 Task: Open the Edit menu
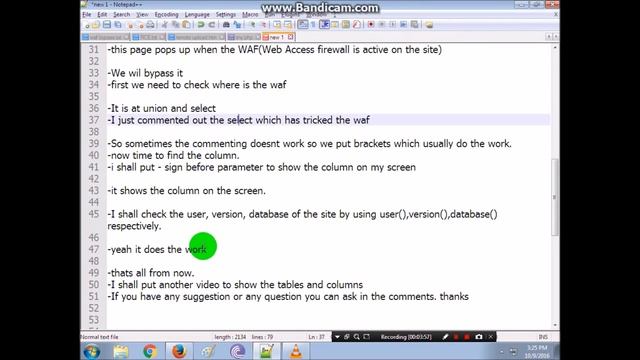tap(102, 14)
